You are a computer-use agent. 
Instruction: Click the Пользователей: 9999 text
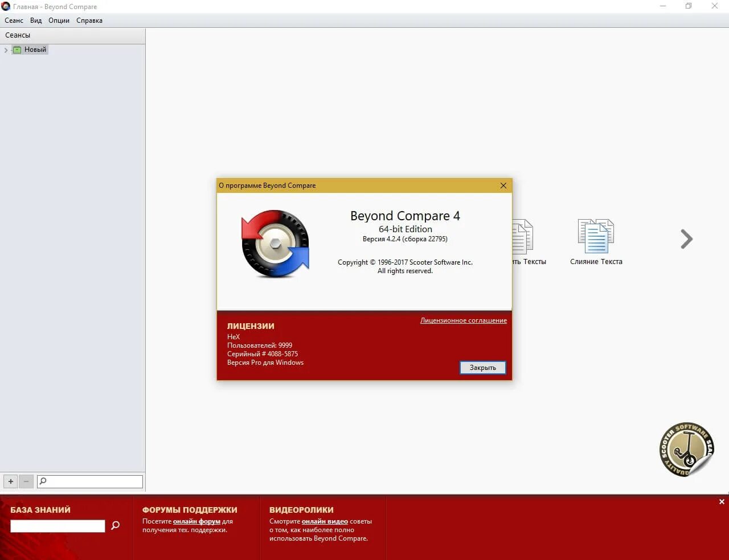(x=260, y=345)
